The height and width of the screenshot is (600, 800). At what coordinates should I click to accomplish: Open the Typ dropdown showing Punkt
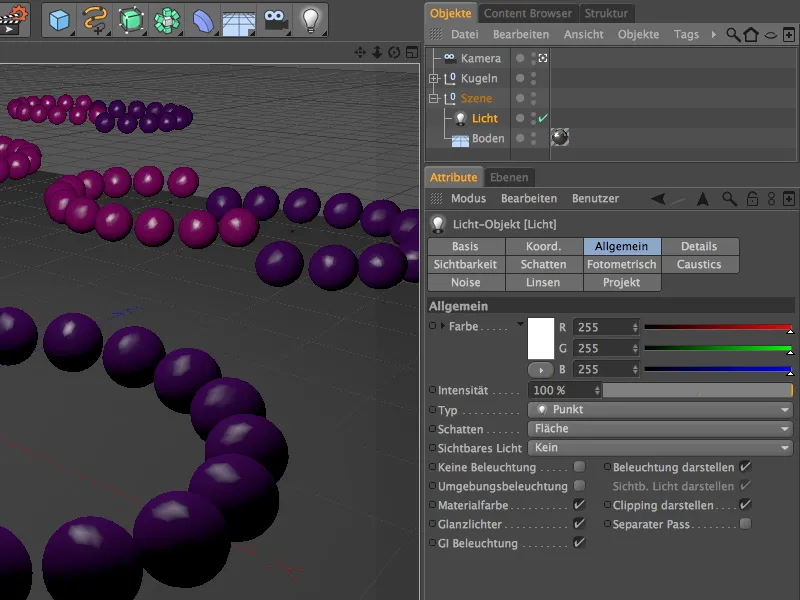(660, 410)
